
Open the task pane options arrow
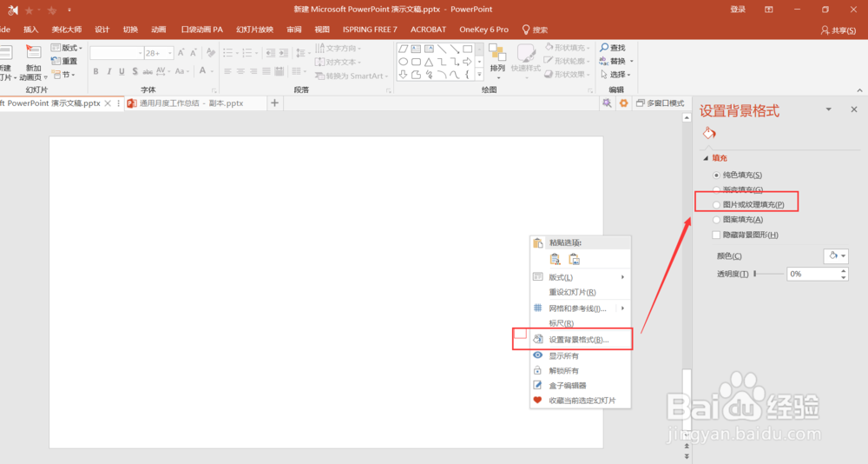point(829,109)
